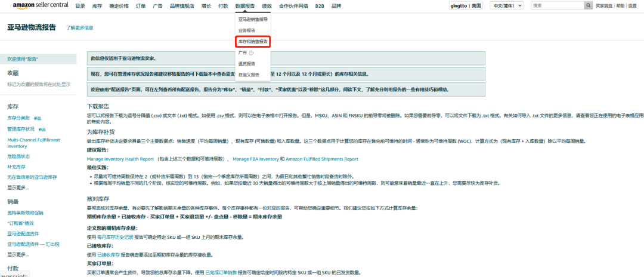Click the 为库存补货 section heading
644x277 pixels.
pos(101,131)
